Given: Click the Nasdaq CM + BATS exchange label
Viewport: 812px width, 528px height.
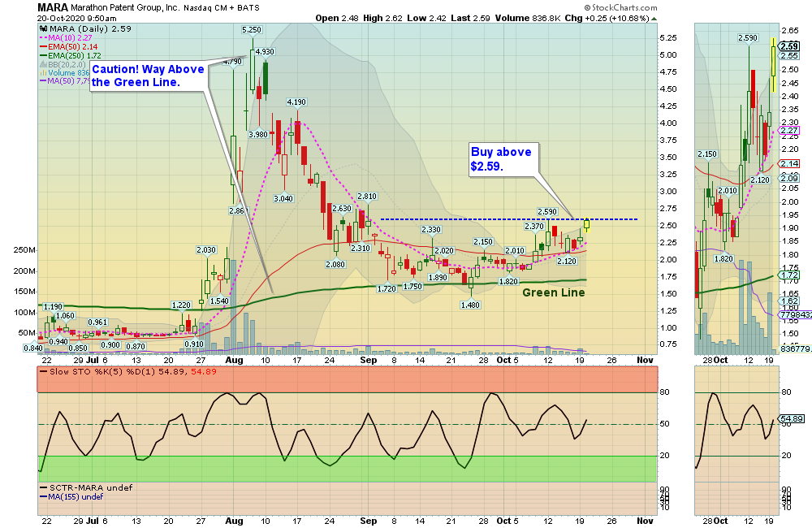Looking at the screenshot, I should pos(222,8).
